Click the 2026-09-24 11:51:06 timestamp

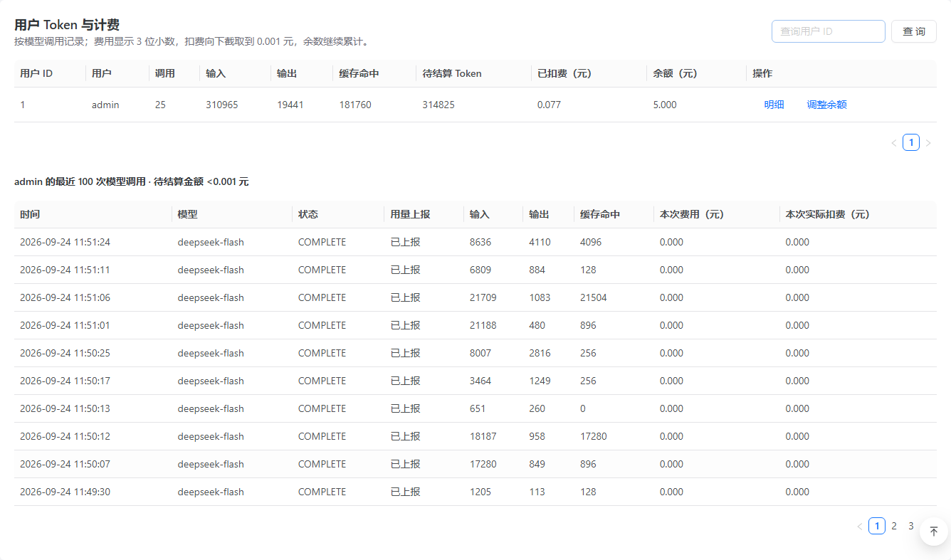(x=65, y=297)
